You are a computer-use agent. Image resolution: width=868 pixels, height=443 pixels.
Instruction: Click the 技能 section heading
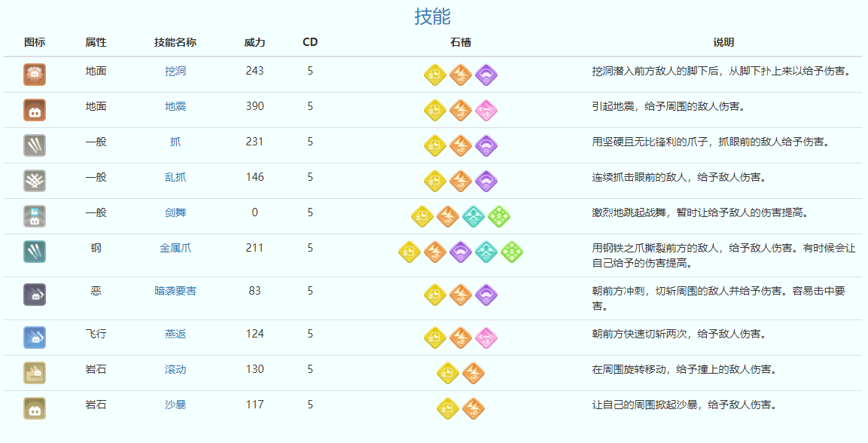(x=433, y=16)
